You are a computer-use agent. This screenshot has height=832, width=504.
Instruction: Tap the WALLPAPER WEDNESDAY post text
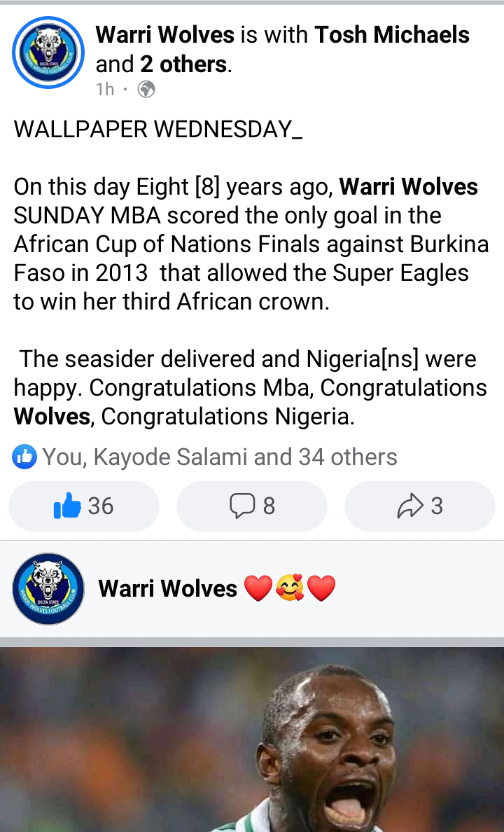(158, 130)
